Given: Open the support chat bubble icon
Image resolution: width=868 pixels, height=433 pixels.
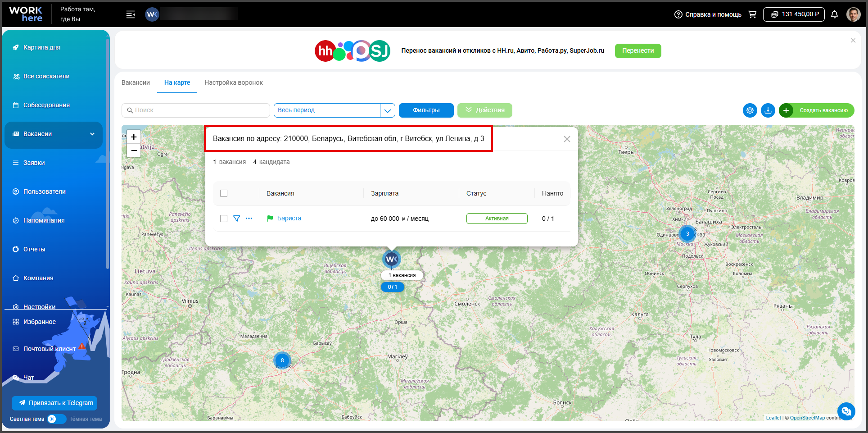Looking at the screenshot, I should [846, 411].
